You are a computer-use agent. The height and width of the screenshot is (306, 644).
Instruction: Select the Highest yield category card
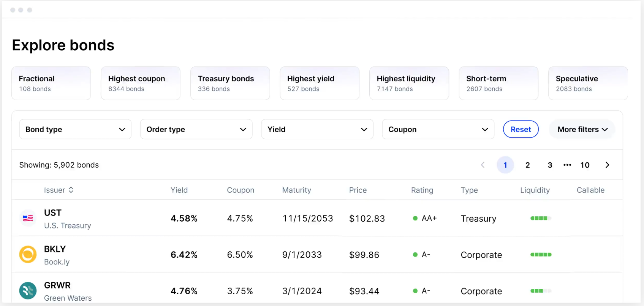coord(319,83)
